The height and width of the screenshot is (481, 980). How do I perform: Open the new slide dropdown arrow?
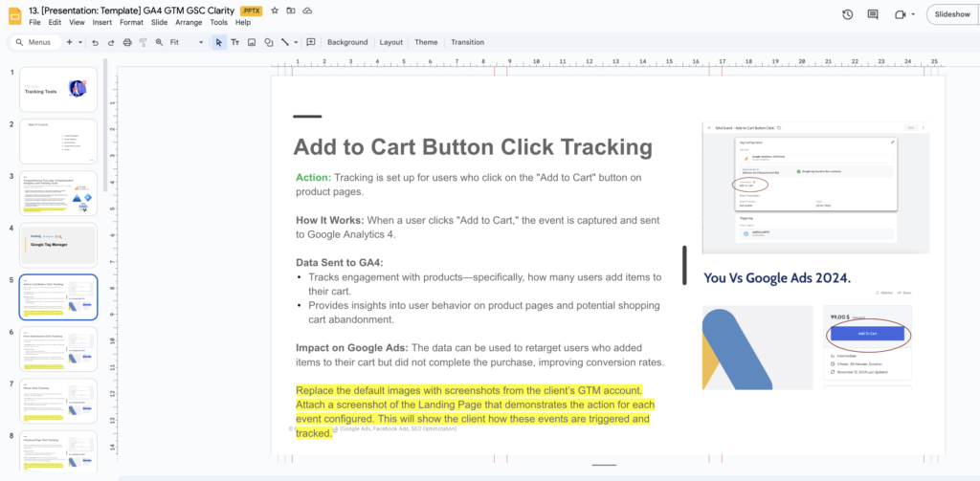(80, 42)
